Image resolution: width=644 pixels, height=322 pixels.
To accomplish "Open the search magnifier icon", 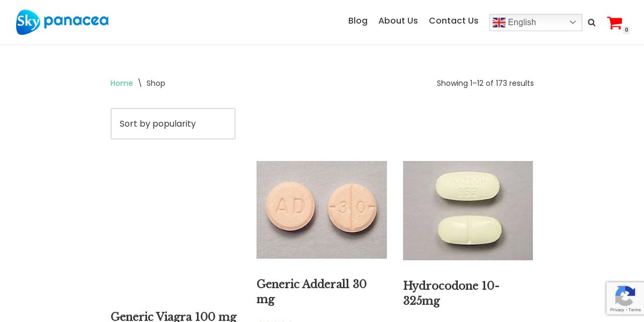I will coord(591,23).
